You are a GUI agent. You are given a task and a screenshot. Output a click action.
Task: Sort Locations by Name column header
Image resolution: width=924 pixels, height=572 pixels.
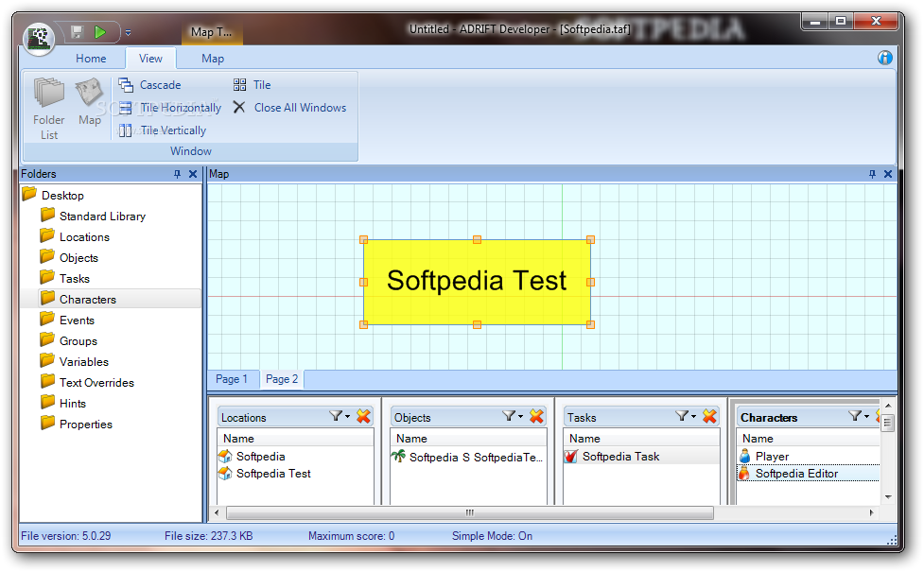[296, 439]
